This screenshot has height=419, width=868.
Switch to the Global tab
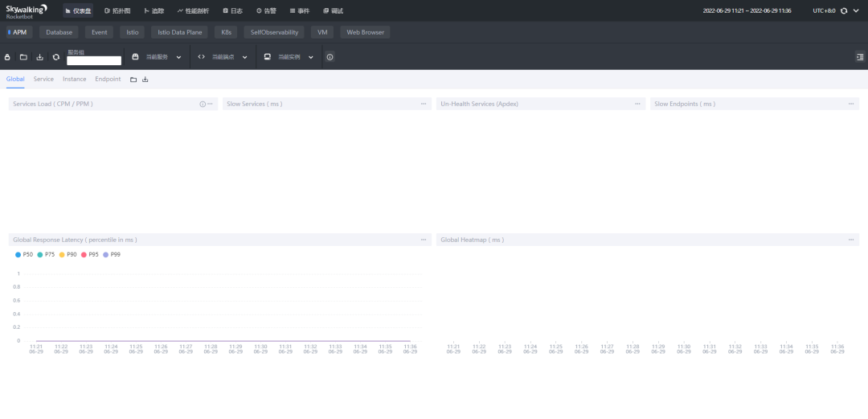coord(15,80)
